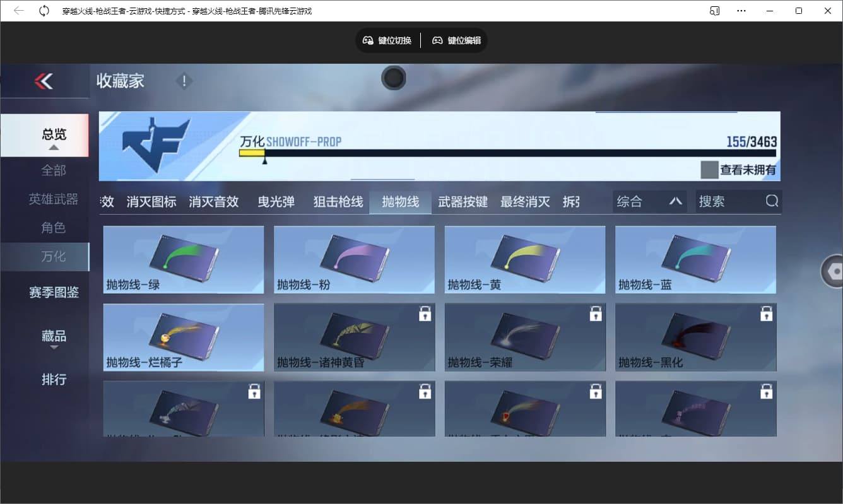Click the padlock icon on 抛物线-荣耀
The height and width of the screenshot is (504, 843).
tap(595, 312)
